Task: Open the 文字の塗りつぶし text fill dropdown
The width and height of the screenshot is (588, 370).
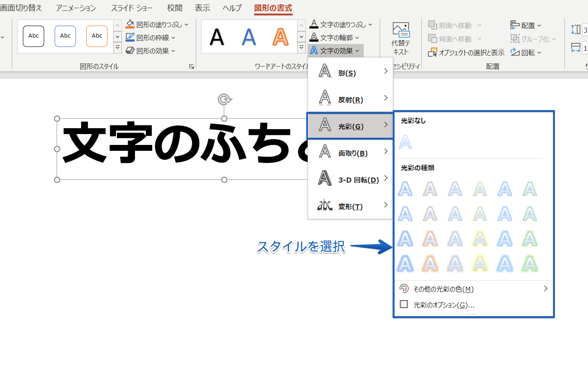Action: [341, 24]
